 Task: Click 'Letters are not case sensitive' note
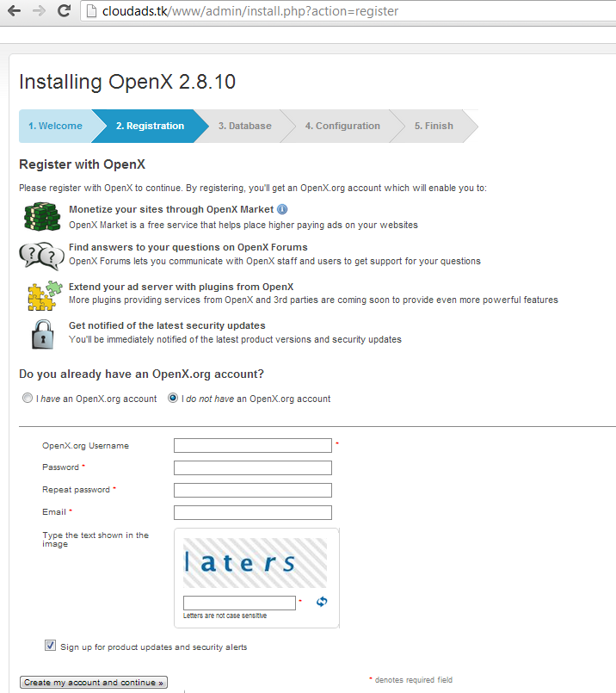pyautogui.click(x=225, y=616)
